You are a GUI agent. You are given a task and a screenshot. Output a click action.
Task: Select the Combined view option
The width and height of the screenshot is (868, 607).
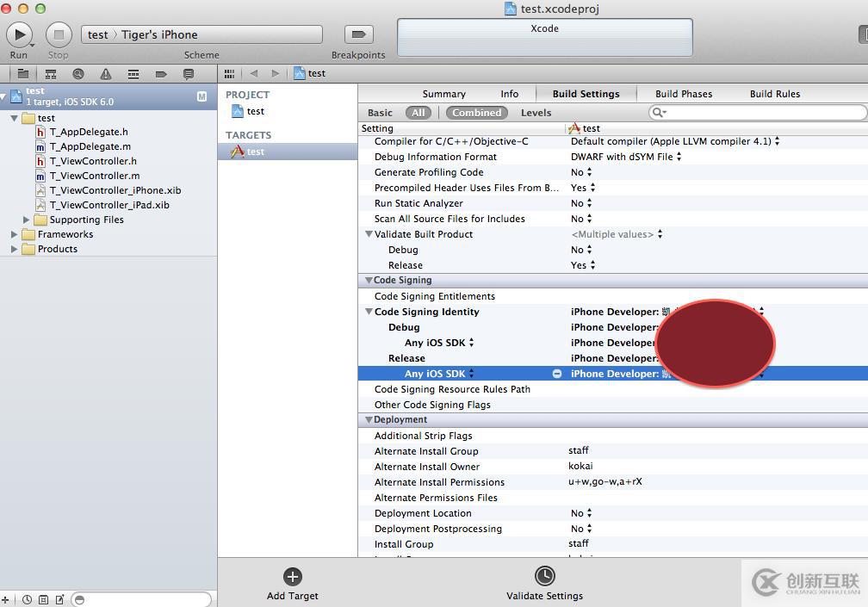click(x=477, y=112)
